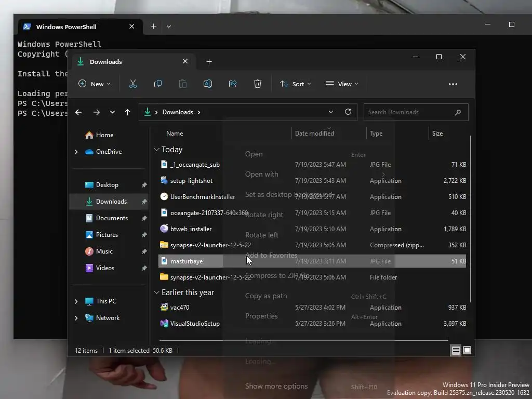This screenshot has width=532, height=399.
Task: Switch to the Downloads Explorer tab
Action: [x=132, y=62]
